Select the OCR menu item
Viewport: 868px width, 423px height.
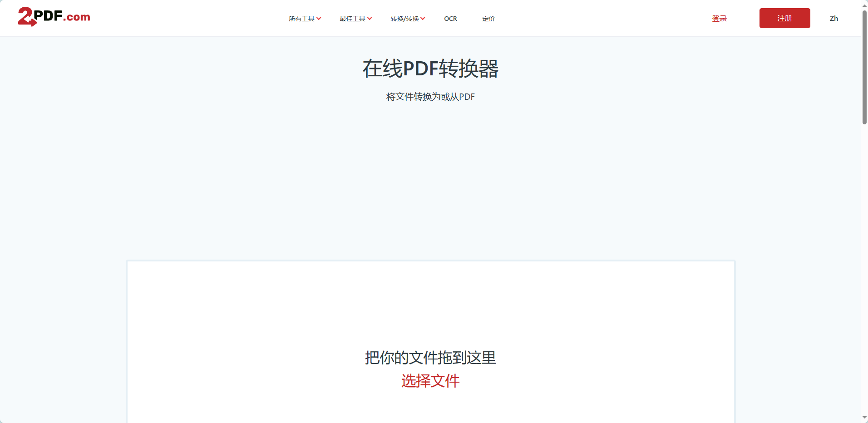(450, 19)
